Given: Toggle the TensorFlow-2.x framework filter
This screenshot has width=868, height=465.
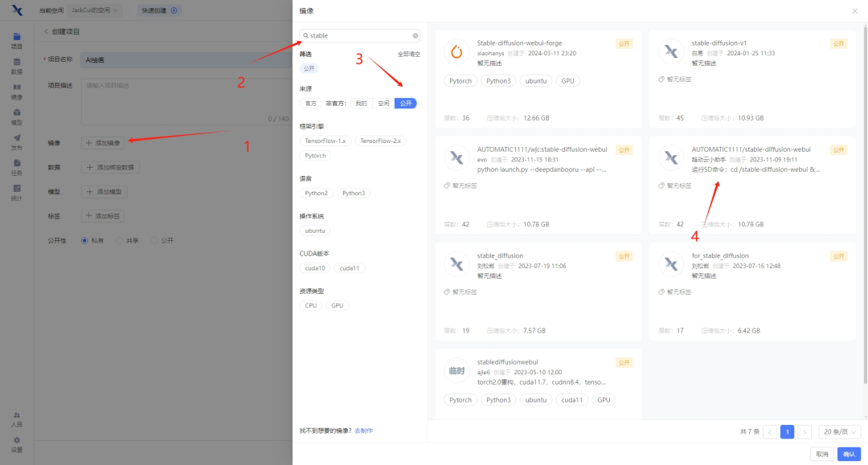Looking at the screenshot, I should (380, 141).
